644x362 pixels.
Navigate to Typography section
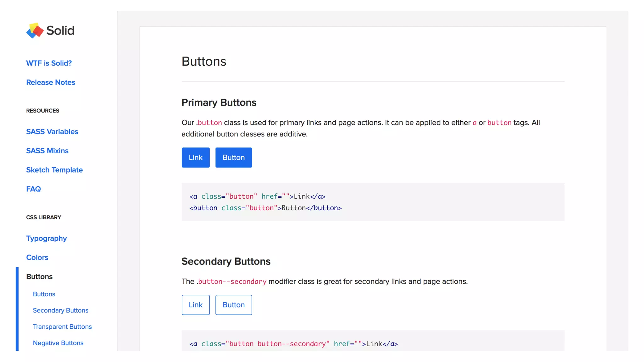[47, 239]
